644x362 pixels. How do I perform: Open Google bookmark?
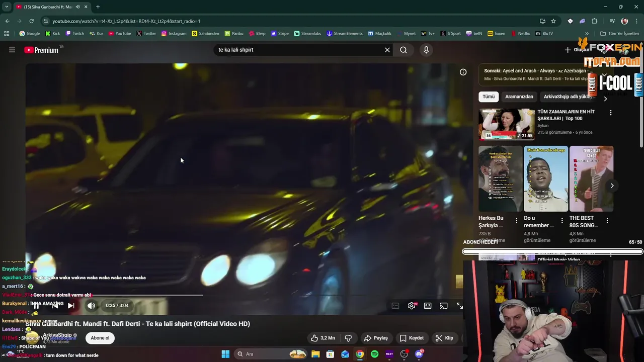[30, 34]
